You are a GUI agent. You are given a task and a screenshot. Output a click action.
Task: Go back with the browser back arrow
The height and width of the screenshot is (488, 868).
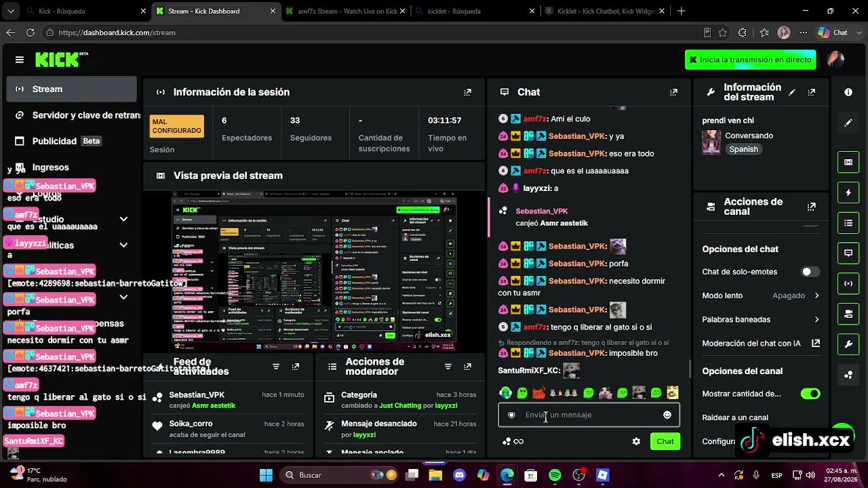pos(11,33)
